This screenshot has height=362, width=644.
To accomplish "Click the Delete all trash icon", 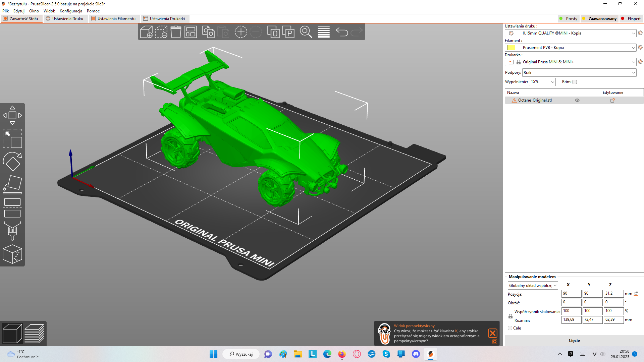I will coord(176,32).
